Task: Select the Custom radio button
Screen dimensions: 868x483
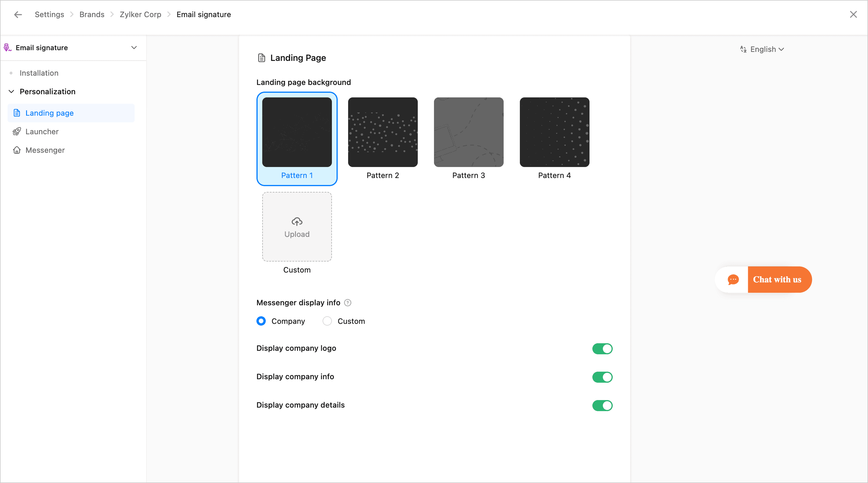Action: 327,321
